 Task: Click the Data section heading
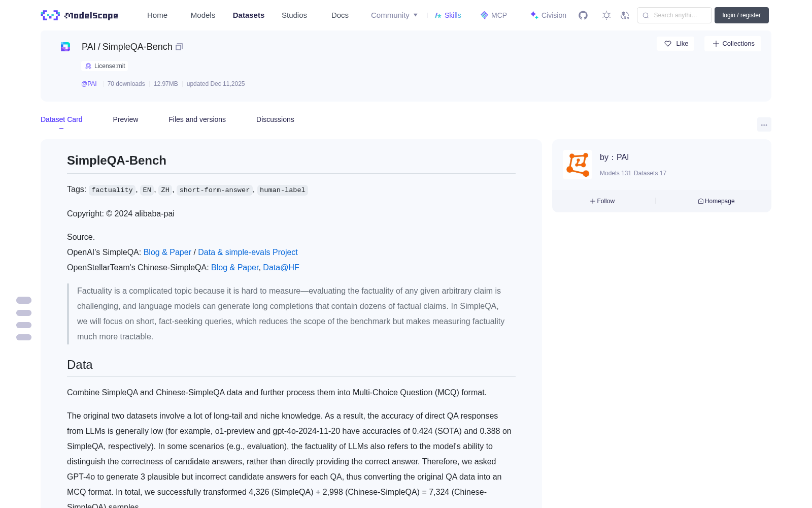[80, 365]
